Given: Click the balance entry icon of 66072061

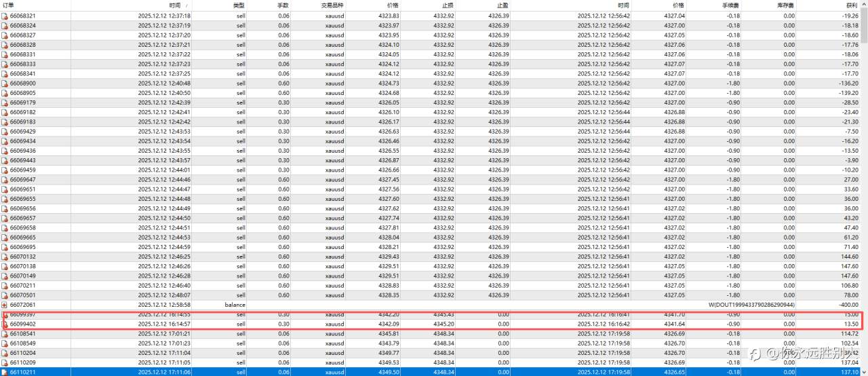Looking at the screenshot, I should (x=5, y=305).
